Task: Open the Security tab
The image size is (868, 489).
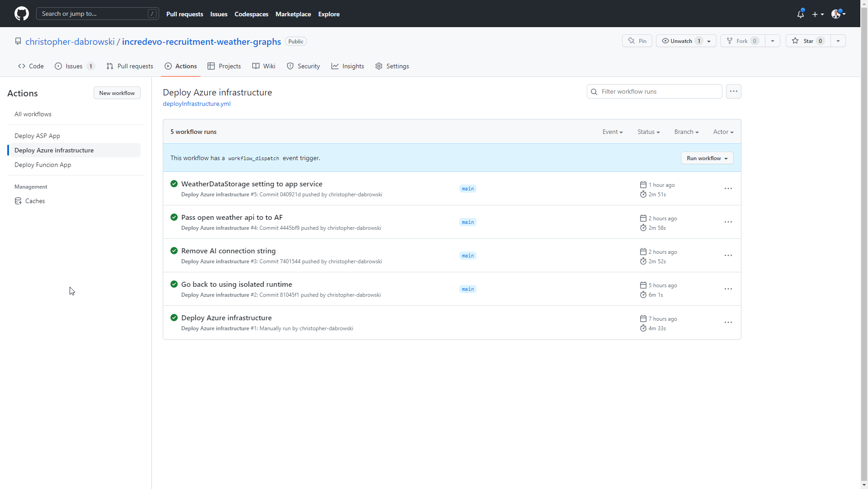Action: (x=303, y=66)
